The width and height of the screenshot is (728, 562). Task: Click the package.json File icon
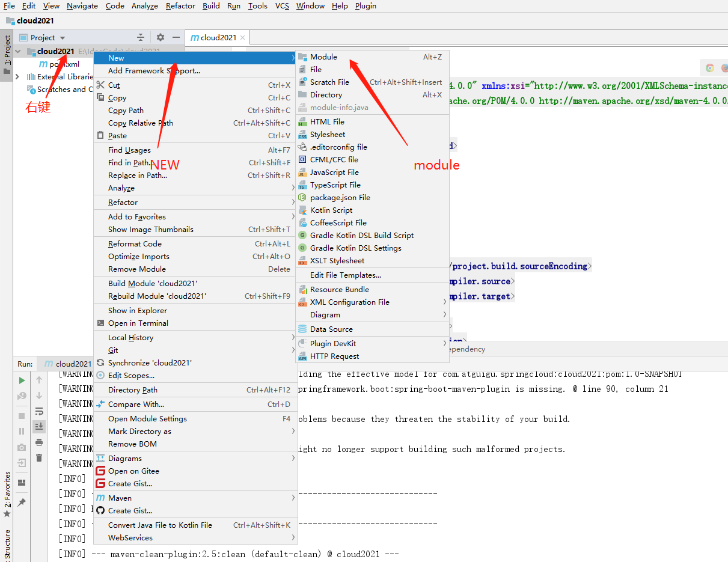click(302, 197)
